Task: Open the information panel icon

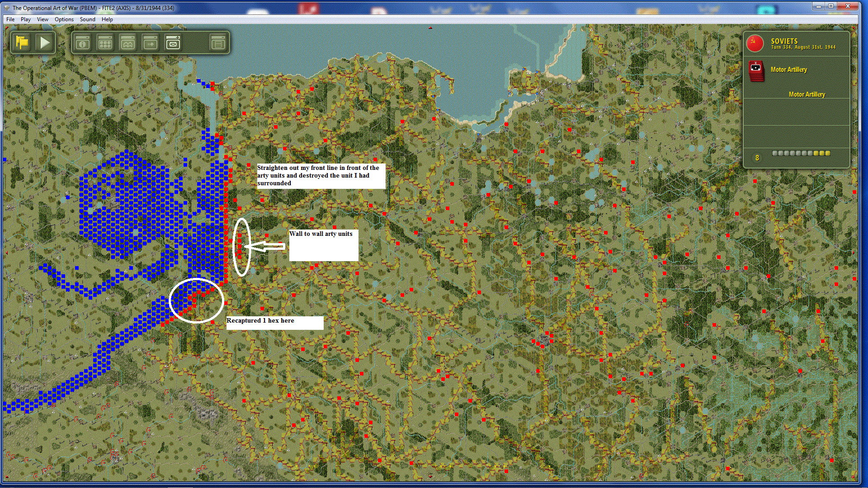Action: coord(82,43)
